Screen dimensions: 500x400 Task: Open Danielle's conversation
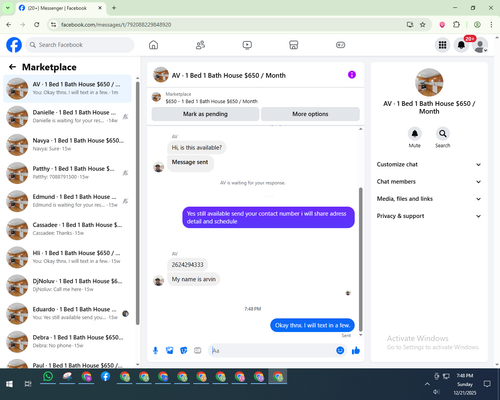click(x=67, y=116)
